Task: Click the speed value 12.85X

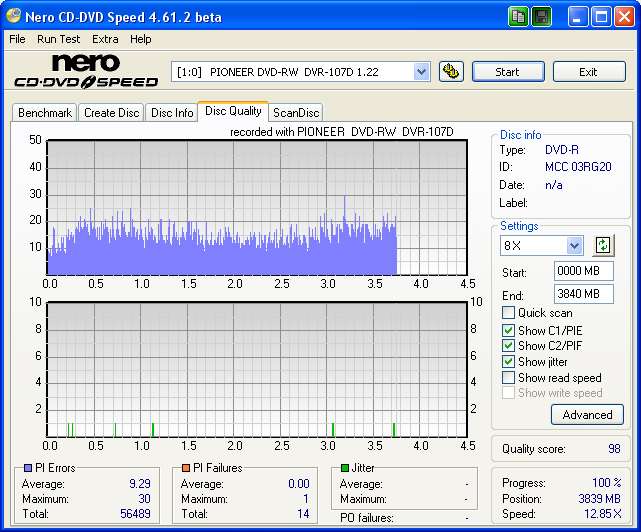Action: pos(603,514)
